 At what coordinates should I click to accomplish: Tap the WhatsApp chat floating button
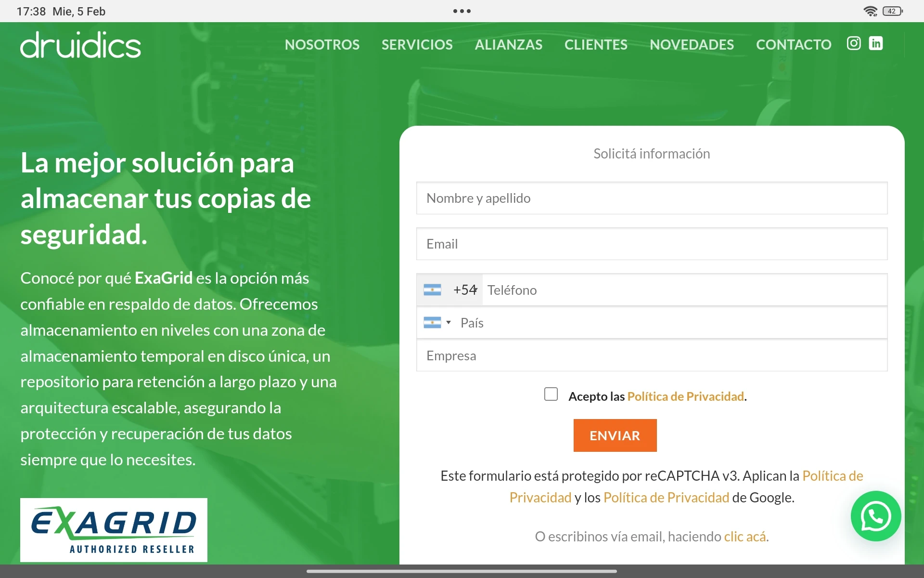coord(875,516)
